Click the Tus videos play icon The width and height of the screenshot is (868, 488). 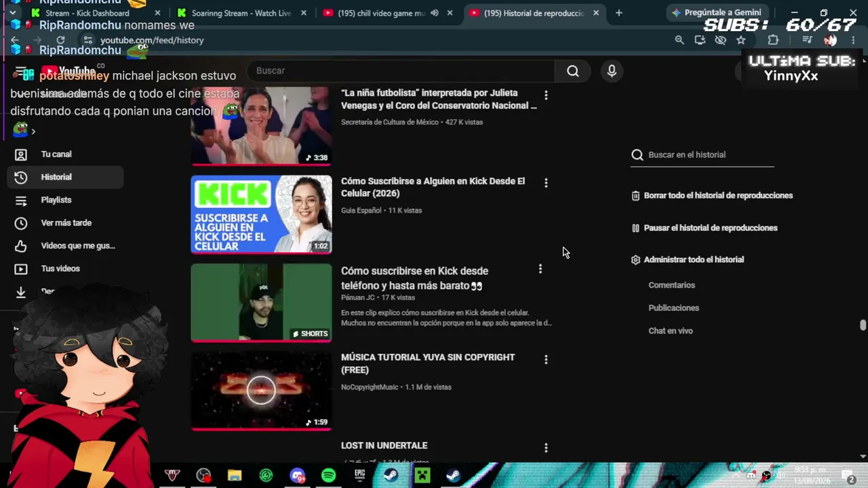coord(21,269)
